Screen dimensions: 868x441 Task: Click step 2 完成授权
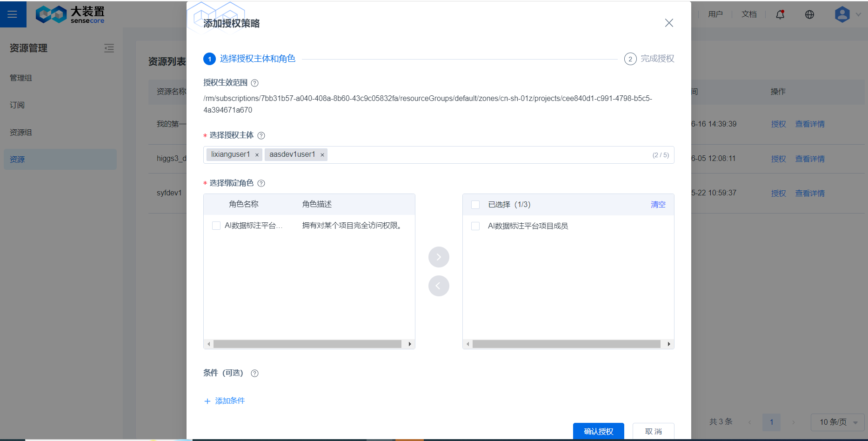pyautogui.click(x=649, y=59)
